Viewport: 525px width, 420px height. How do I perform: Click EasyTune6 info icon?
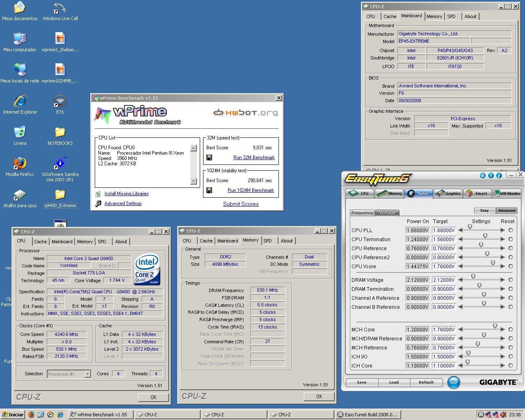(499, 176)
